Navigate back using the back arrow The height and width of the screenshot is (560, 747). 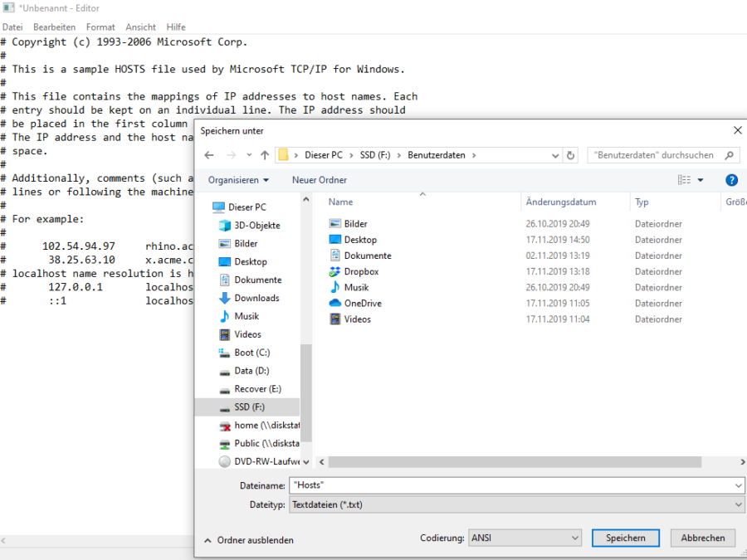[x=209, y=154]
